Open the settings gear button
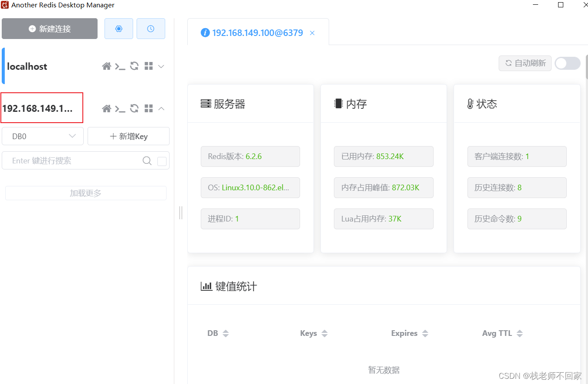 coord(119,29)
